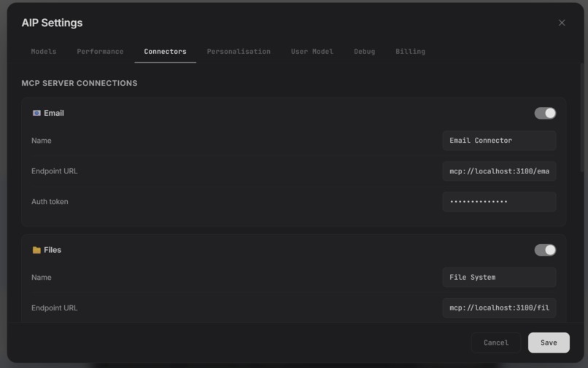Click the Email Endpoint URL field
Screen dimensions: 588x368
coord(499,171)
